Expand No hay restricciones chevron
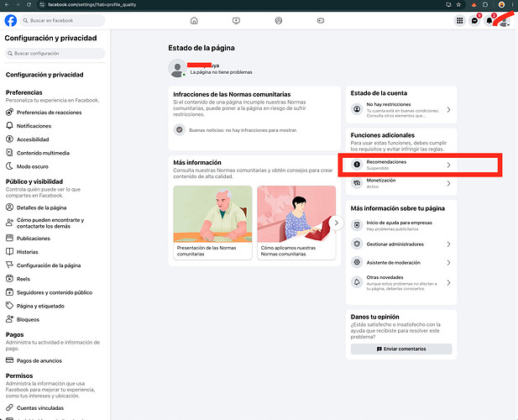Screen dimensions: 518x420 tap(448, 110)
